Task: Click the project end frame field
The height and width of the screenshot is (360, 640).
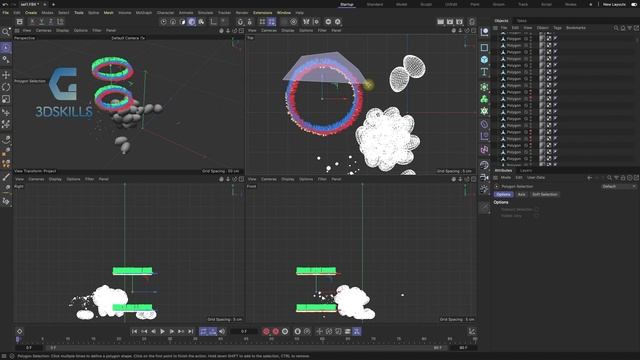Action: (463, 348)
